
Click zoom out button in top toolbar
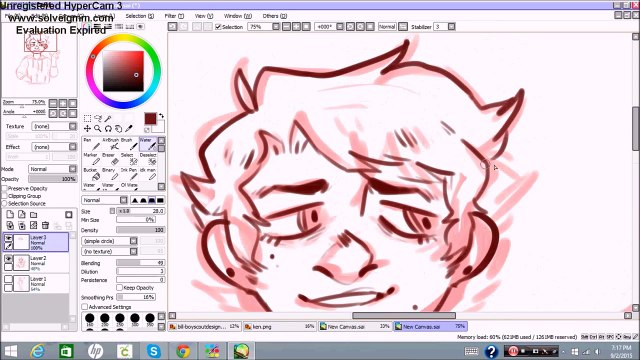tap(287, 27)
